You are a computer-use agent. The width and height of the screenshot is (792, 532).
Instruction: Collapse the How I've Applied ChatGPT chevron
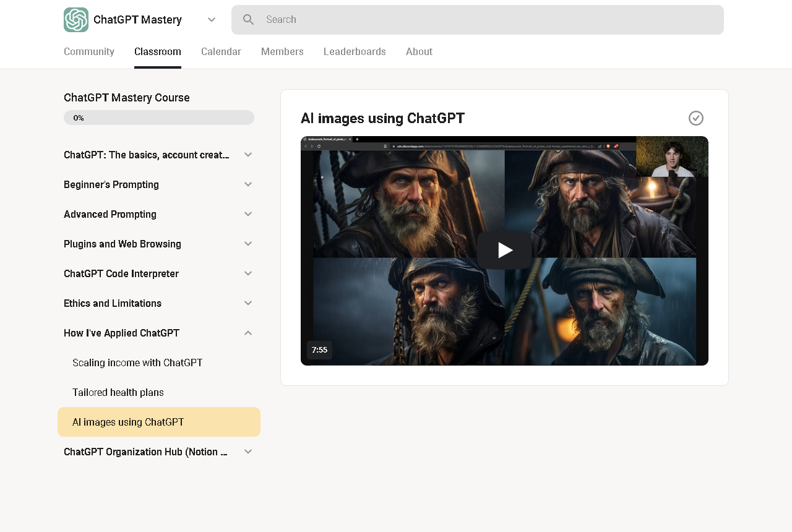[x=248, y=333]
